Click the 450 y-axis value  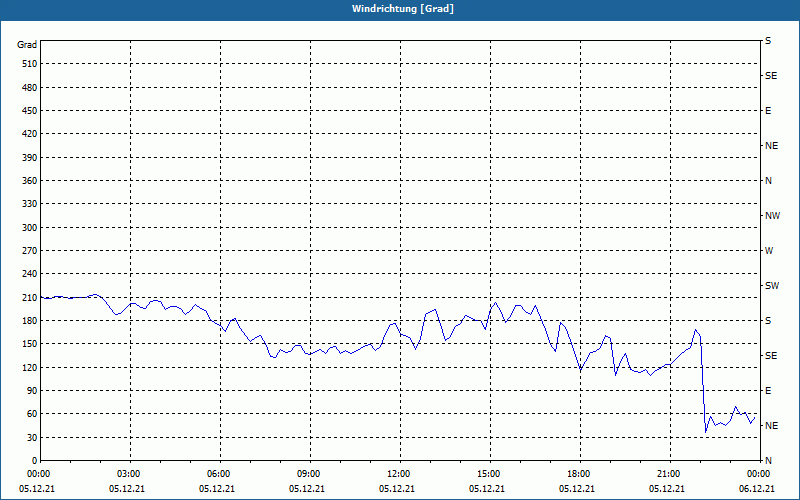click(x=30, y=111)
